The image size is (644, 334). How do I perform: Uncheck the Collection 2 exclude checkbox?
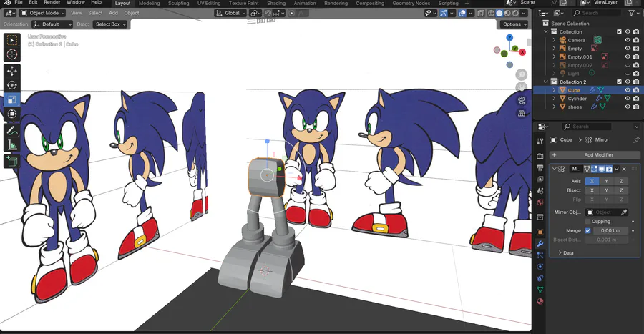coord(620,82)
